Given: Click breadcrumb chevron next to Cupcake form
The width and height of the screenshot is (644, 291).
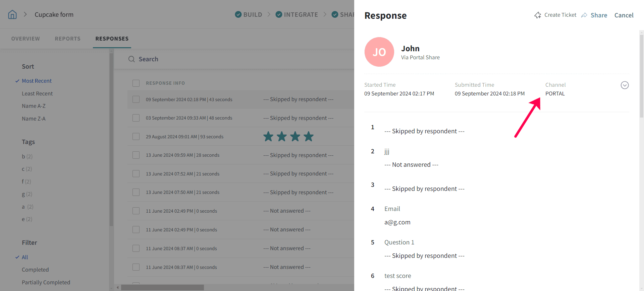Looking at the screenshot, I should 25,14.
